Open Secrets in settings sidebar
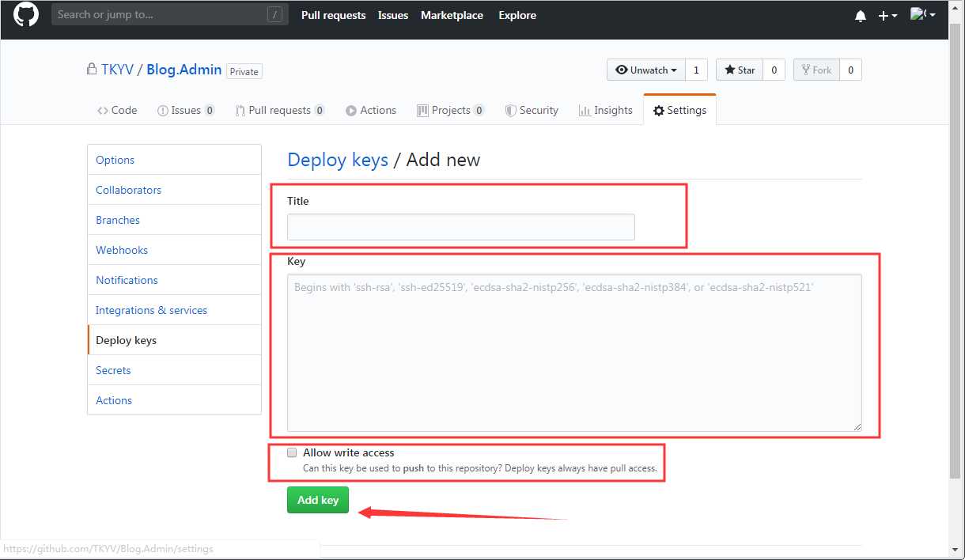This screenshot has height=560, width=965. (x=174, y=370)
